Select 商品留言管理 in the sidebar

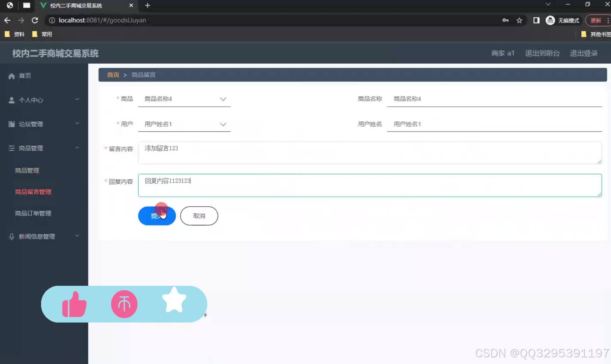pyautogui.click(x=33, y=192)
